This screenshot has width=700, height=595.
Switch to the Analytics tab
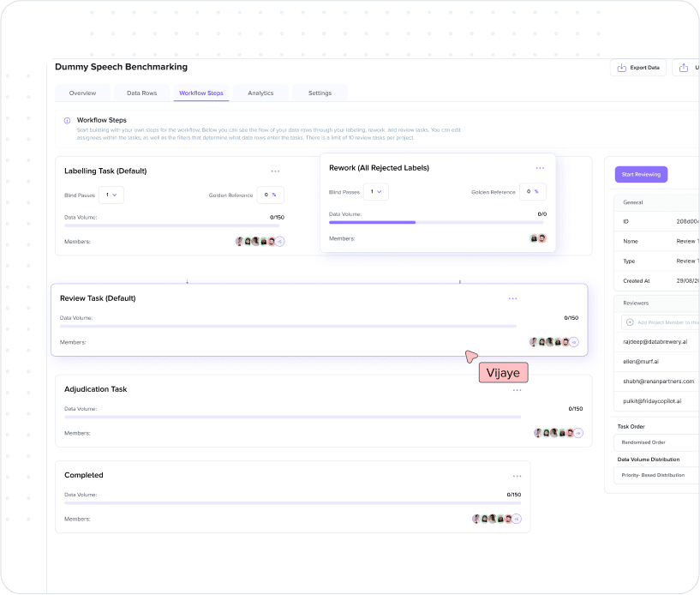click(x=260, y=93)
